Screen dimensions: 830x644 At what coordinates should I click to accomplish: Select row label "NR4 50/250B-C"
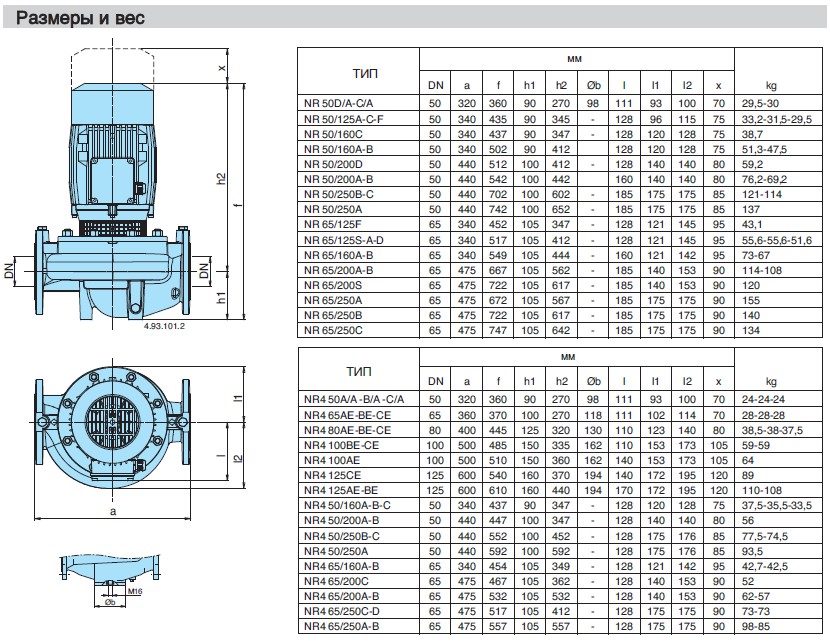click(341, 536)
